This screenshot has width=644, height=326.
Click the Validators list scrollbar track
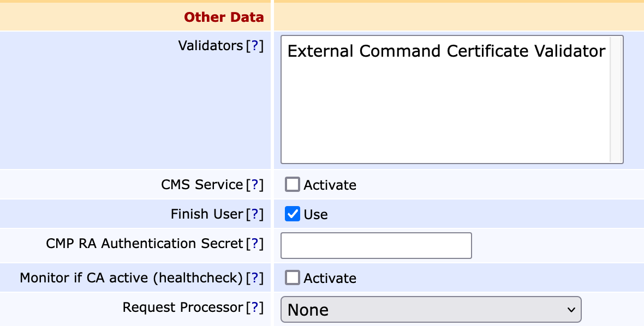(x=616, y=109)
